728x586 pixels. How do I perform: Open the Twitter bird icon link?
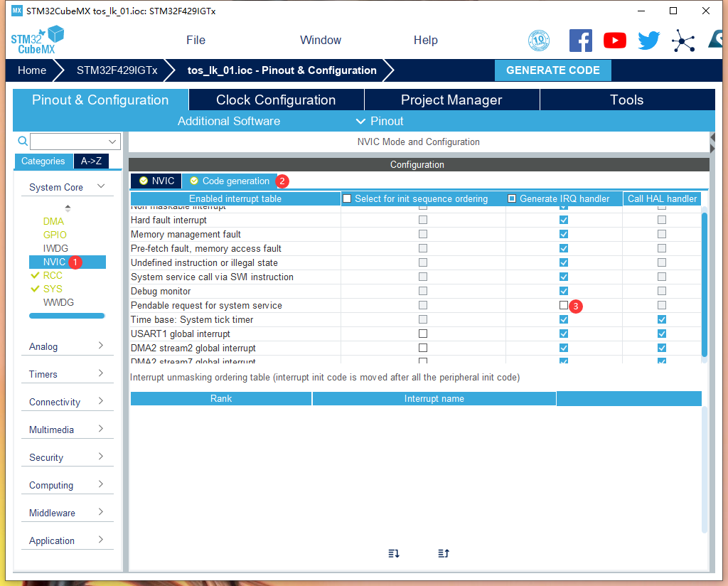(648, 41)
